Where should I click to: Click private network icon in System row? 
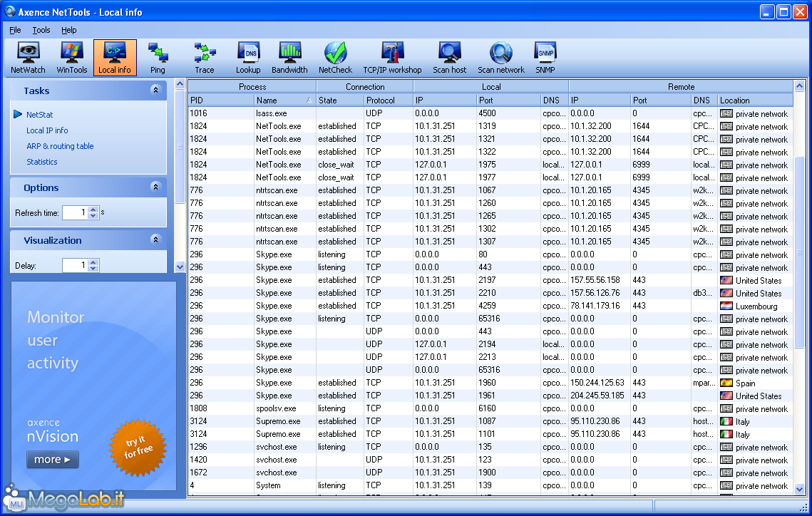pos(726,485)
